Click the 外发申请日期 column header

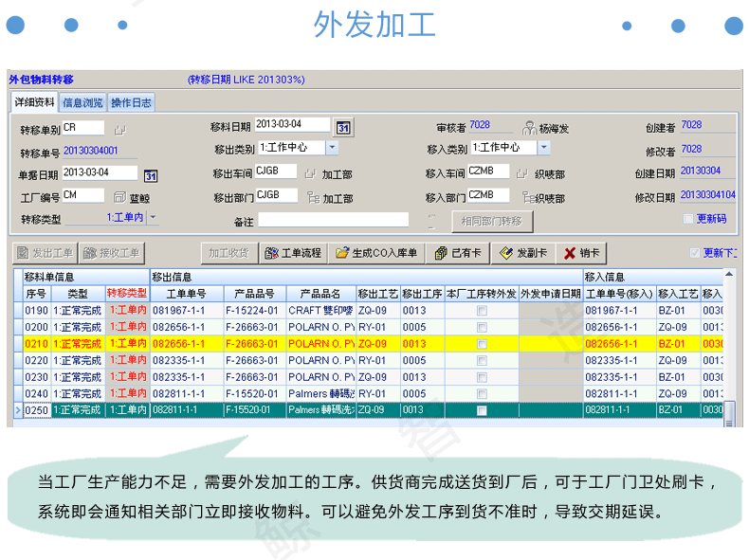[x=551, y=294]
